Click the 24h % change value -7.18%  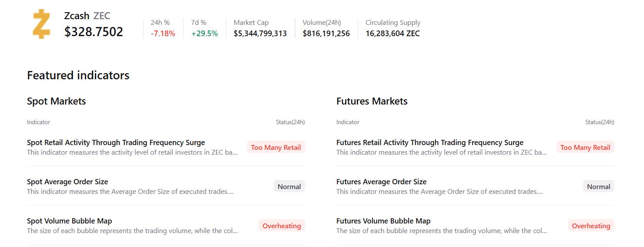coord(163,34)
